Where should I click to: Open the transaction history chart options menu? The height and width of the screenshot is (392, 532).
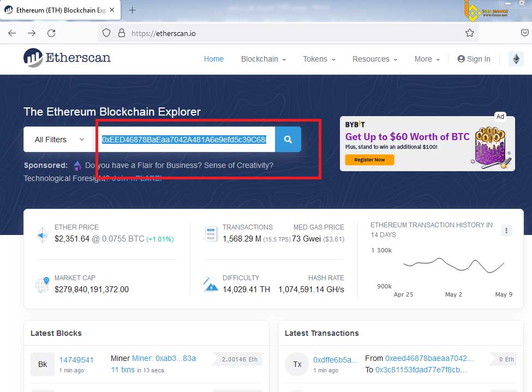506,231
